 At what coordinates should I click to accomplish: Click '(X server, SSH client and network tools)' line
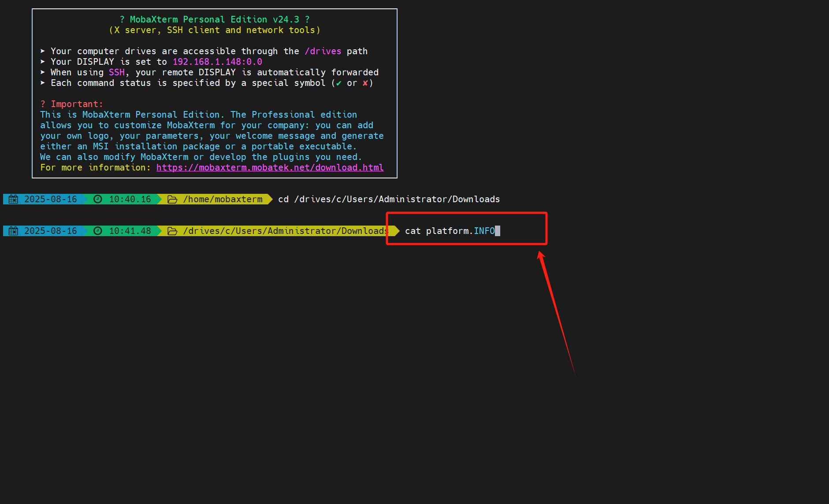pyautogui.click(x=214, y=30)
